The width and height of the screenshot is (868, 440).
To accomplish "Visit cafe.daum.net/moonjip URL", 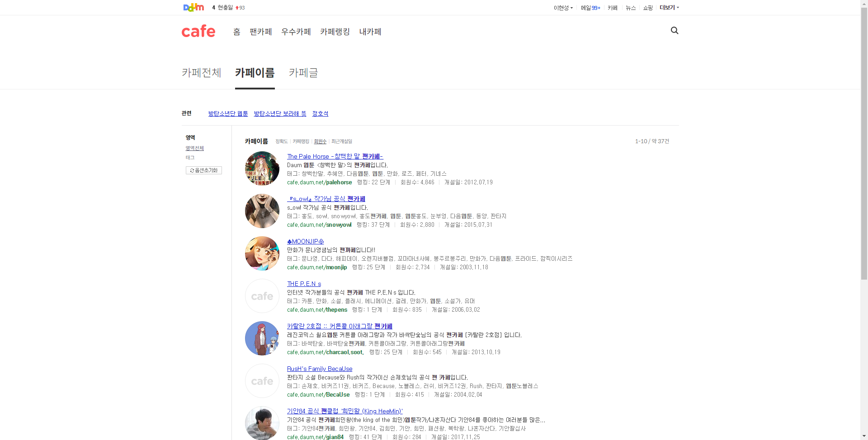I will (317, 267).
